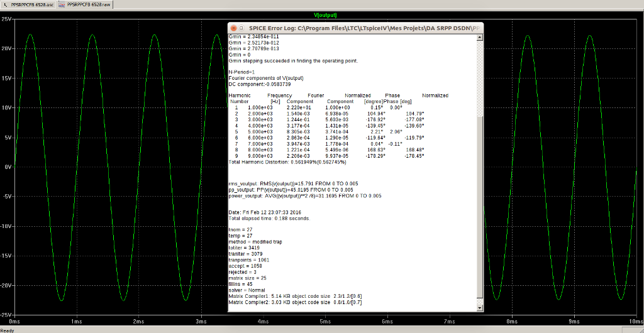The width and height of the screenshot is (644, 333).
Task: Click the Total Harmonic Distortion line
Action: [287, 162]
